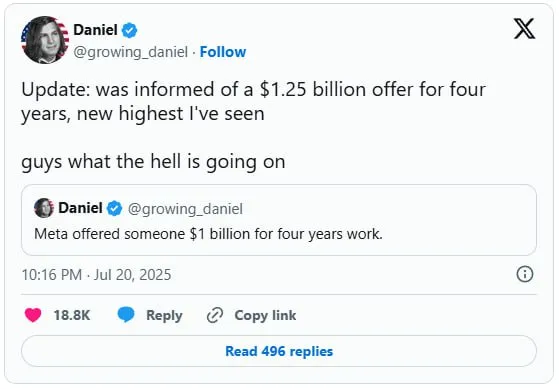559x389 pixels.
Task: Click the verified badge in the quoted tweet
Action: (x=114, y=208)
